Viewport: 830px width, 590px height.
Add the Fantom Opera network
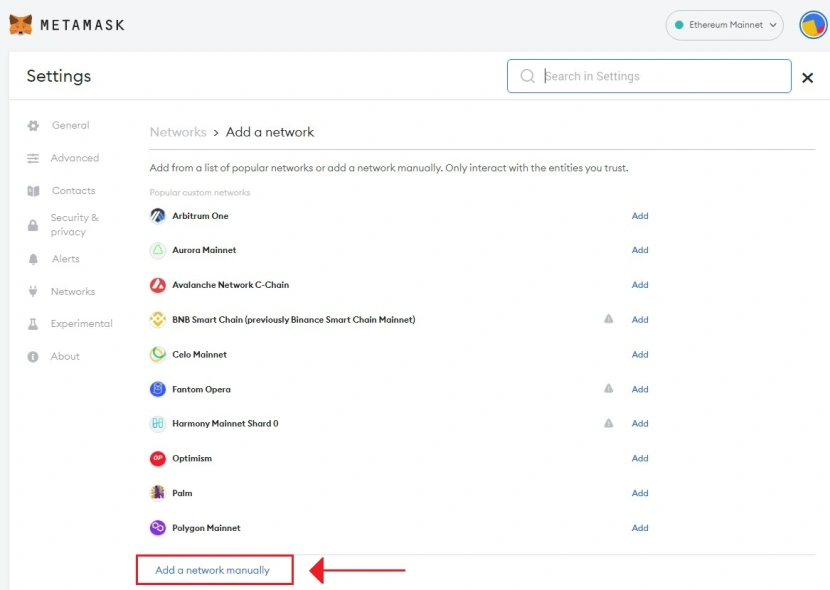pos(640,389)
